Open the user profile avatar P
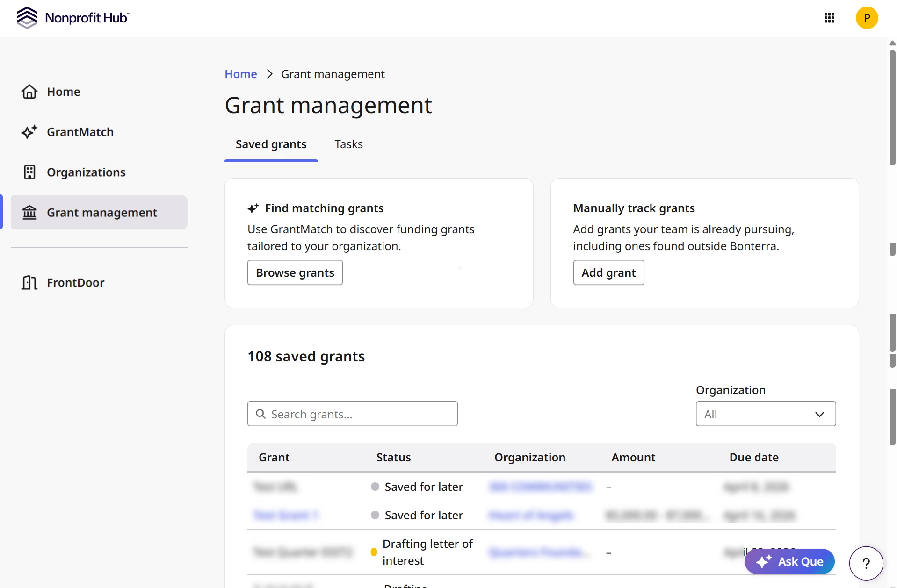Viewport: 897px width, 588px height. coord(867,18)
